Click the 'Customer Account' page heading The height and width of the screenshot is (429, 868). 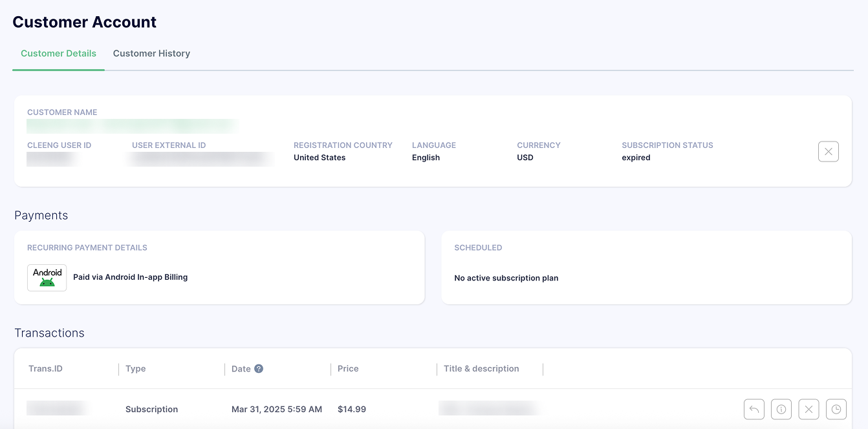point(85,22)
